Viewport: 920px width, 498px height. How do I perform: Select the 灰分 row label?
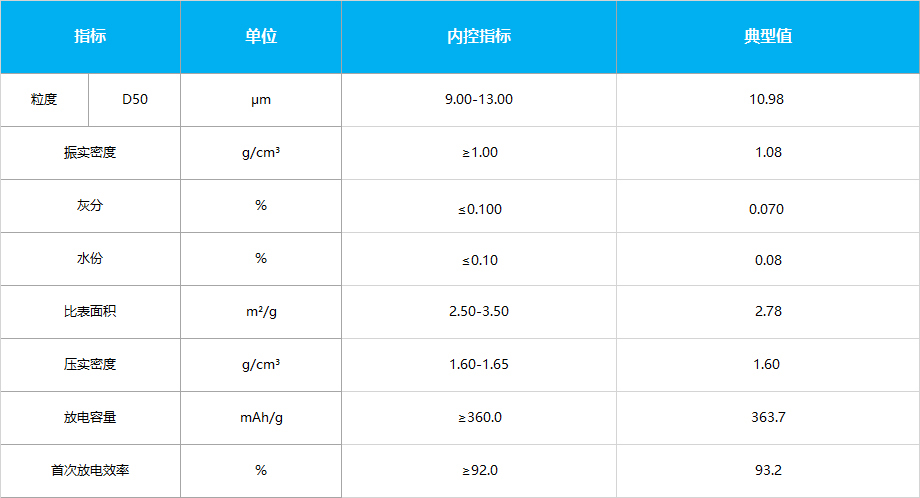(x=90, y=206)
